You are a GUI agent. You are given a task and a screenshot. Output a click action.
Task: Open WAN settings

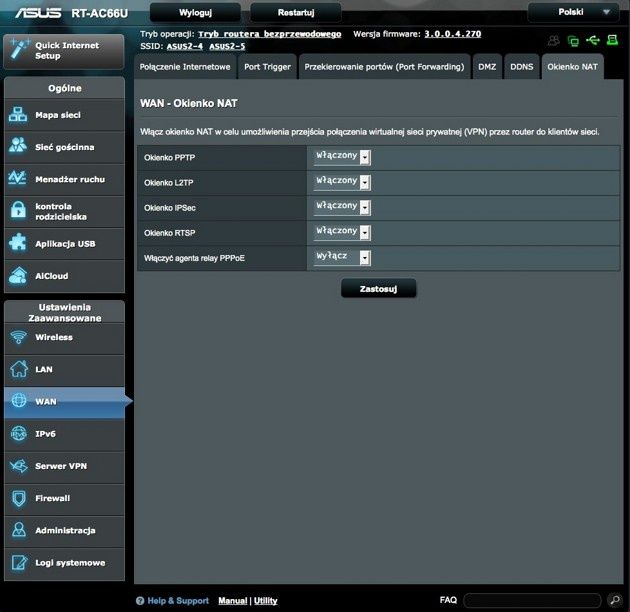tap(64, 402)
